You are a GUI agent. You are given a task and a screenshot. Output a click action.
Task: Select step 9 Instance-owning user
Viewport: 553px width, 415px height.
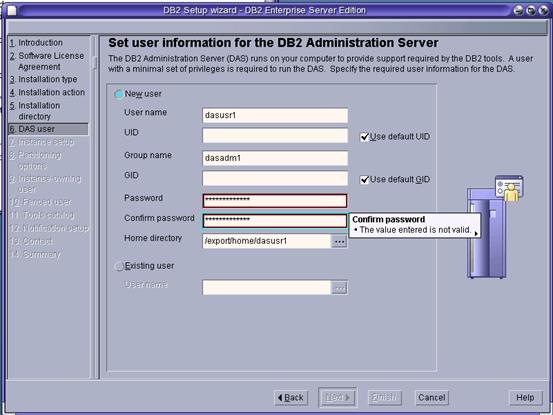(x=45, y=184)
